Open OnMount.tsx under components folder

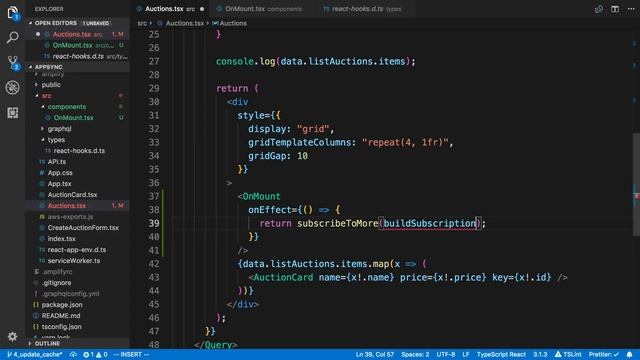pos(73,118)
